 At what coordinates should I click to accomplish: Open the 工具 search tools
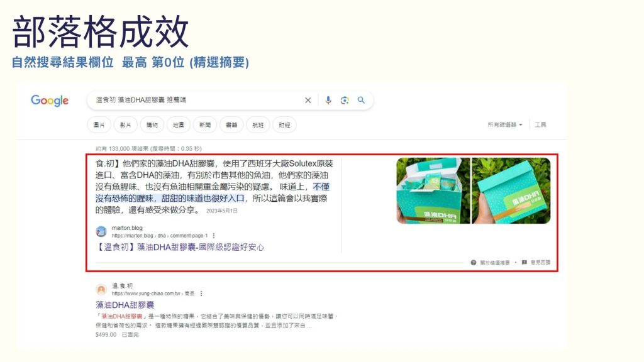click(x=540, y=125)
